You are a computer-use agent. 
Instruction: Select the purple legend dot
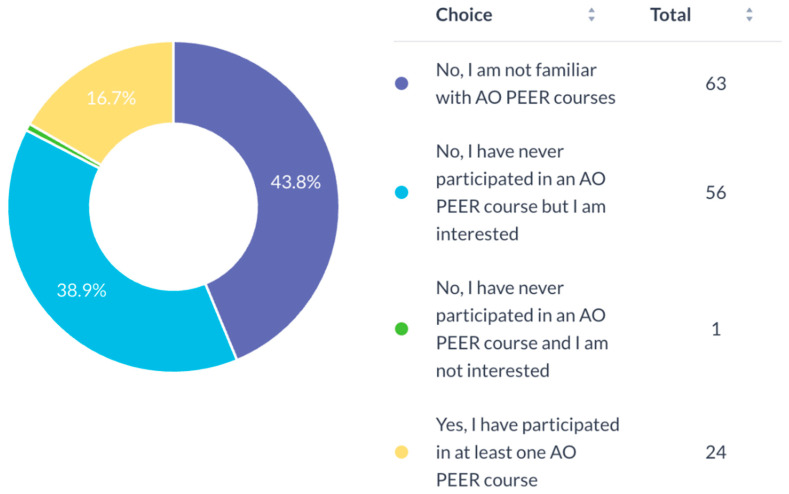[x=402, y=84]
